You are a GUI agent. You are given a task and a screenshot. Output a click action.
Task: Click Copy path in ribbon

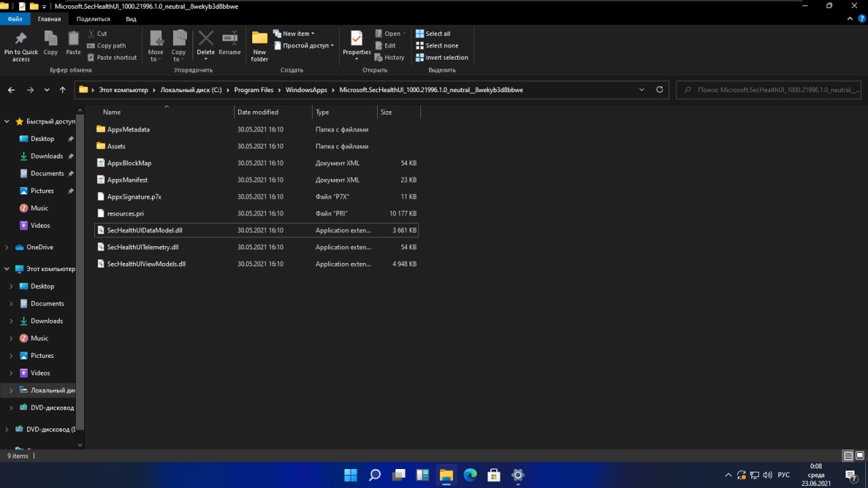tap(106, 45)
